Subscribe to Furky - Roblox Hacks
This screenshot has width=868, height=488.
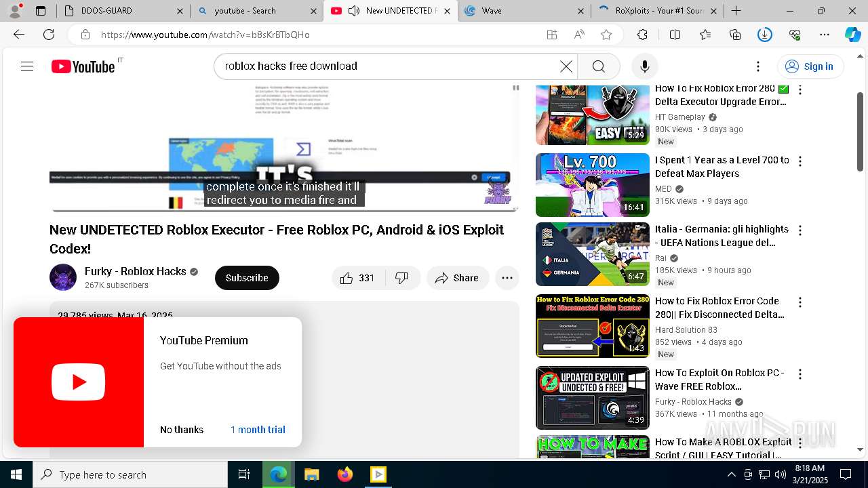(247, 278)
